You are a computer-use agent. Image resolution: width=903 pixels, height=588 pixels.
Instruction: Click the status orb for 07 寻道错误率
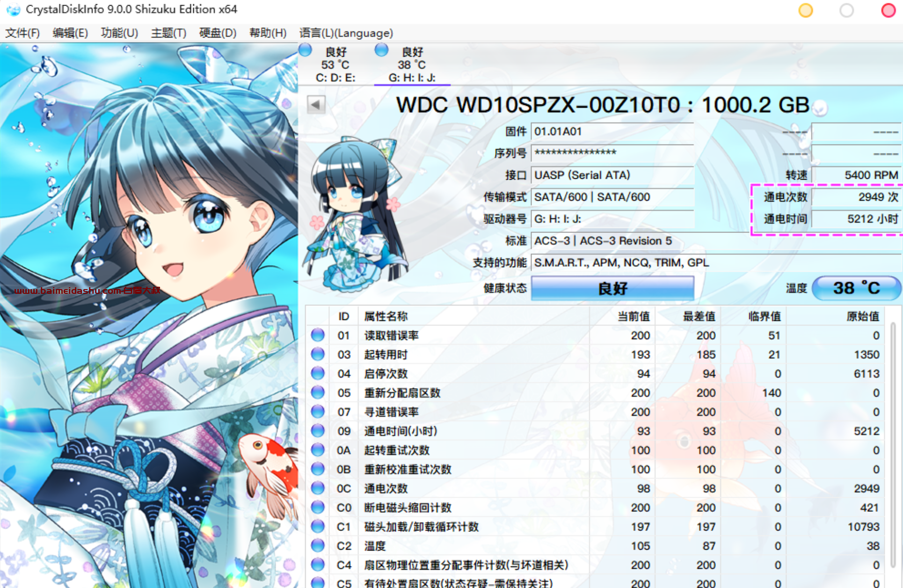point(318,412)
